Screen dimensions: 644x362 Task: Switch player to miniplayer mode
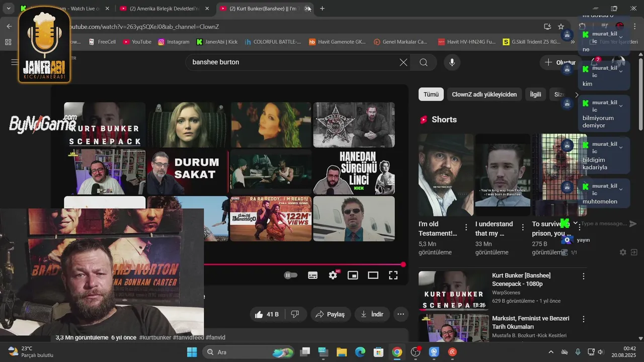click(353, 275)
